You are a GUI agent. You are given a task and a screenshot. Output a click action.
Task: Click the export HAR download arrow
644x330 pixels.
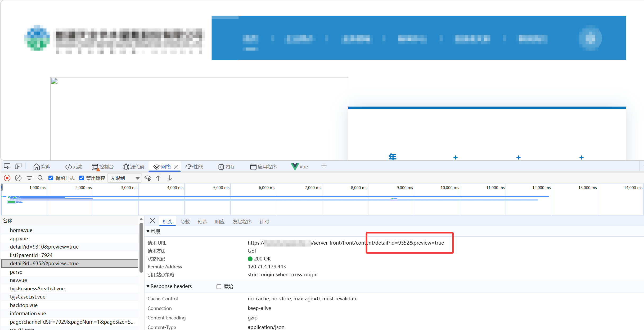[x=170, y=178]
